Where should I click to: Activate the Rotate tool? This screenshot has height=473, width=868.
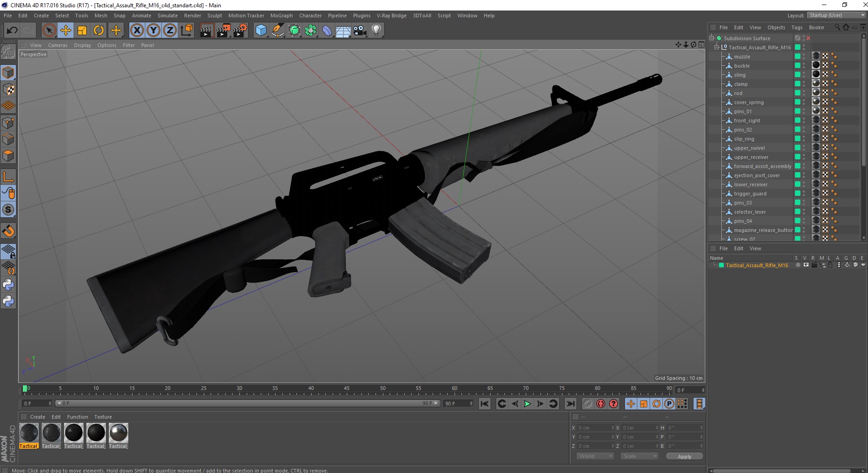[x=99, y=31]
